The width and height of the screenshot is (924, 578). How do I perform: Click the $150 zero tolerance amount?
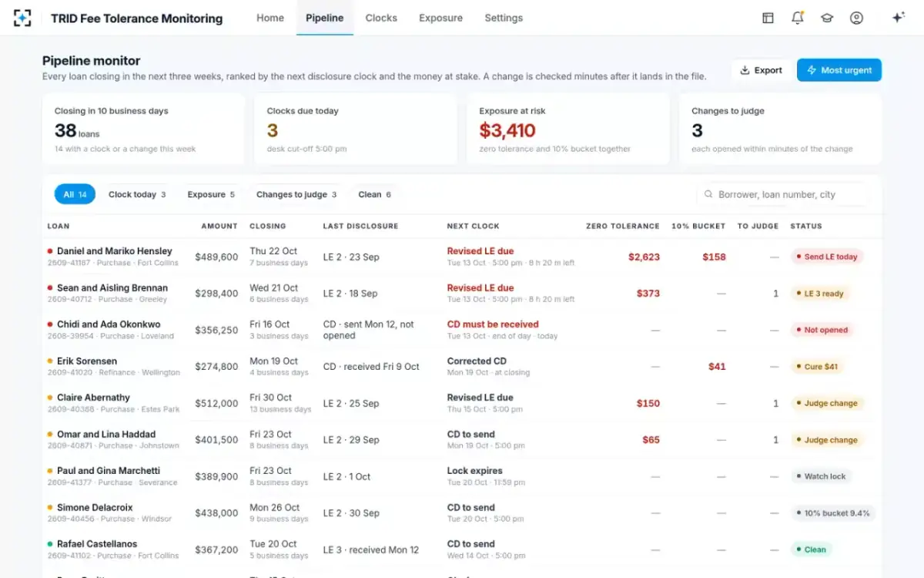click(648, 403)
